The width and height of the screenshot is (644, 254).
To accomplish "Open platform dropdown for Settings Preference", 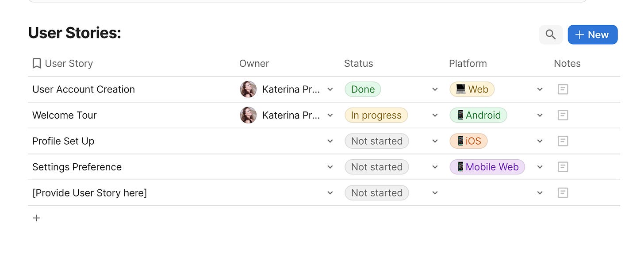I will coord(540,167).
